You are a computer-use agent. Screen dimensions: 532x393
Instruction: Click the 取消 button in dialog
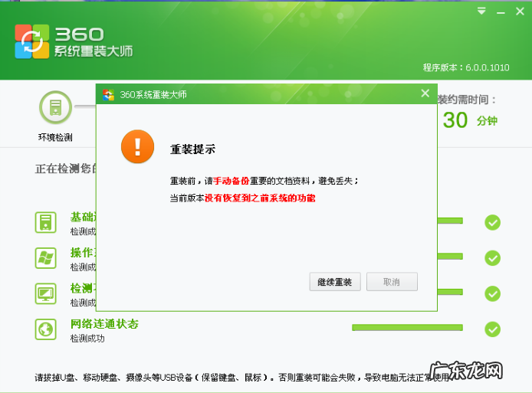[x=392, y=281]
